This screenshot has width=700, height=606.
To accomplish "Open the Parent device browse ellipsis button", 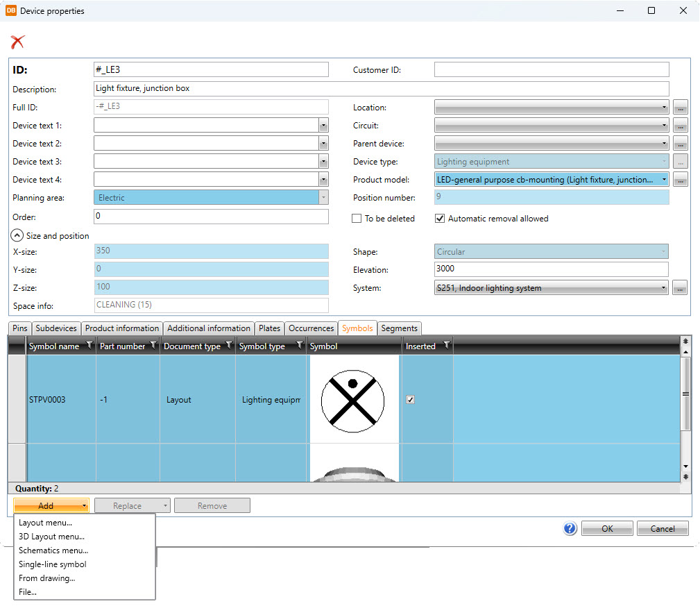I will click(680, 144).
